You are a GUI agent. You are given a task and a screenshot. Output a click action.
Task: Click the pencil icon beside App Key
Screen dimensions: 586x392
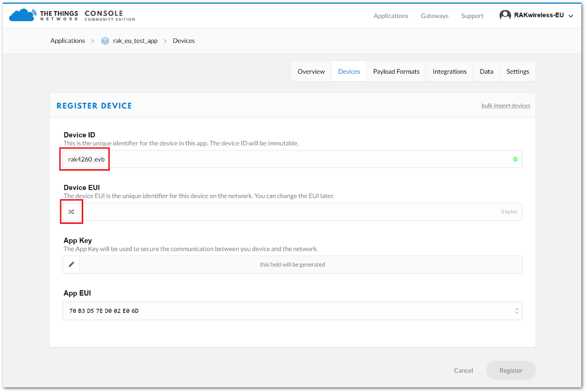tap(71, 264)
